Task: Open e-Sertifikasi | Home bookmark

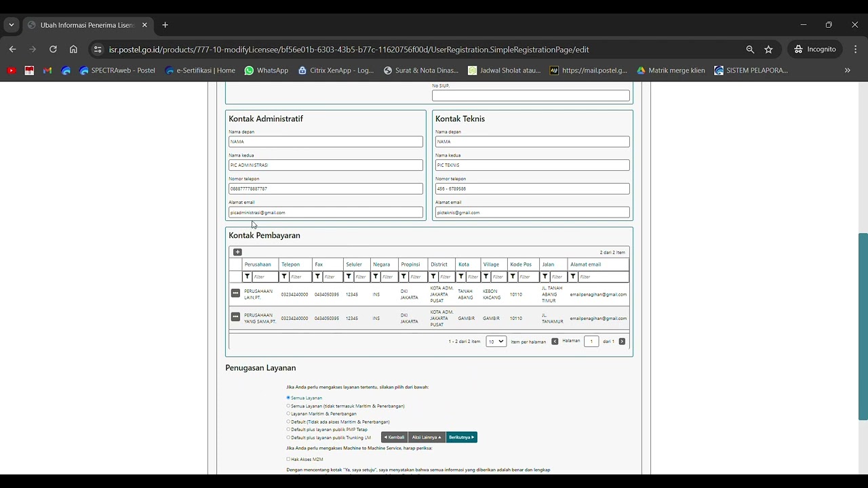Action: click(x=200, y=70)
